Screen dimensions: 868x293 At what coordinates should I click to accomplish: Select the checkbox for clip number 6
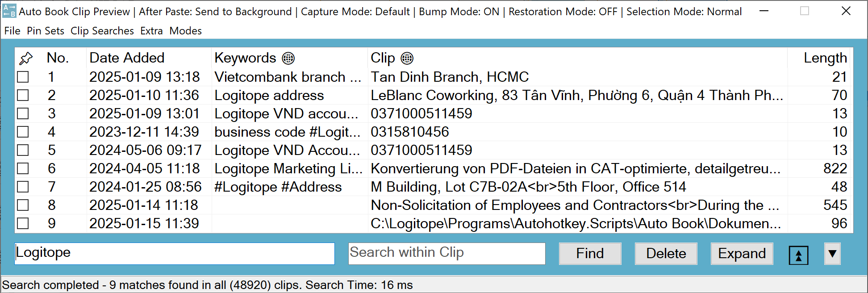23,168
